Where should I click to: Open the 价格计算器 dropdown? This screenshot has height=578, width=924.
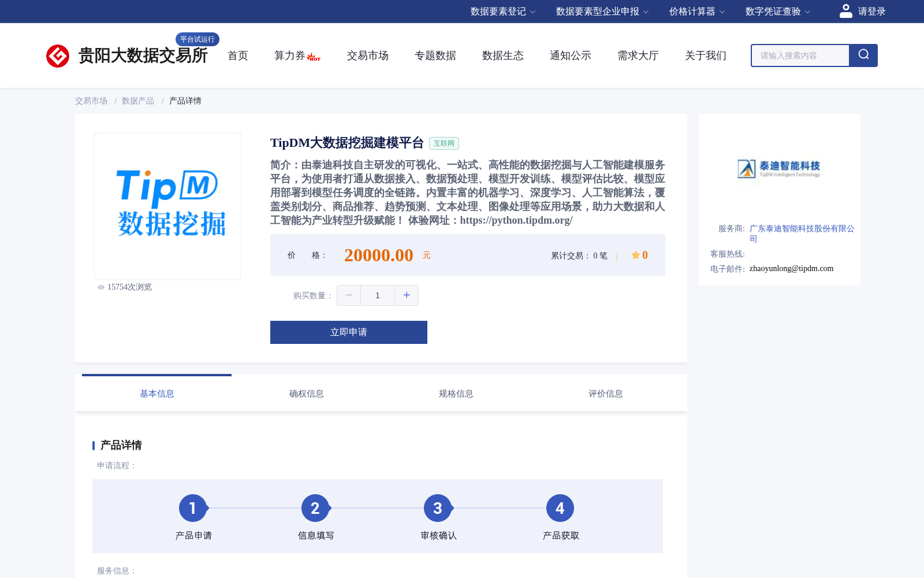point(697,12)
